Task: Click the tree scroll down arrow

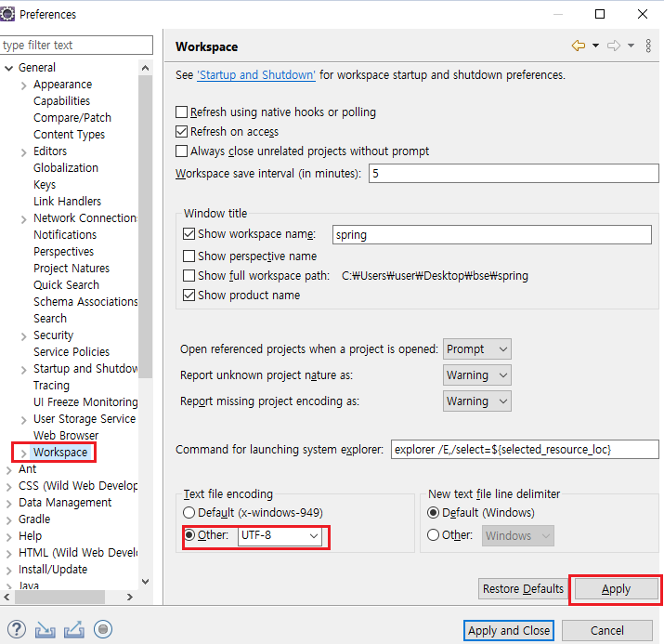Action: coord(145,582)
